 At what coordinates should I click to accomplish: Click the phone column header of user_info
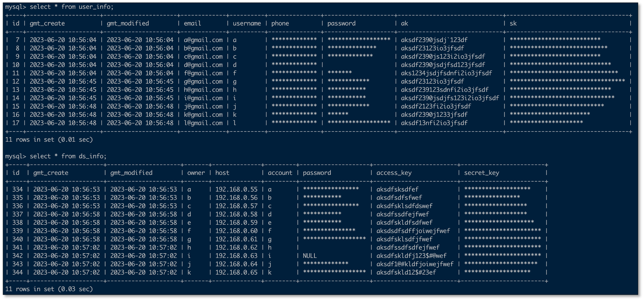(x=280, y=23)
